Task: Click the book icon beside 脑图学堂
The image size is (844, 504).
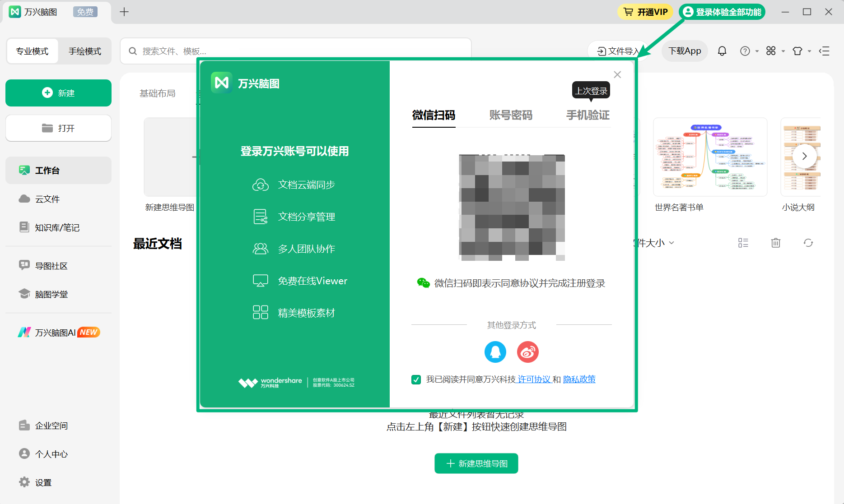Action: coord(24,294)
